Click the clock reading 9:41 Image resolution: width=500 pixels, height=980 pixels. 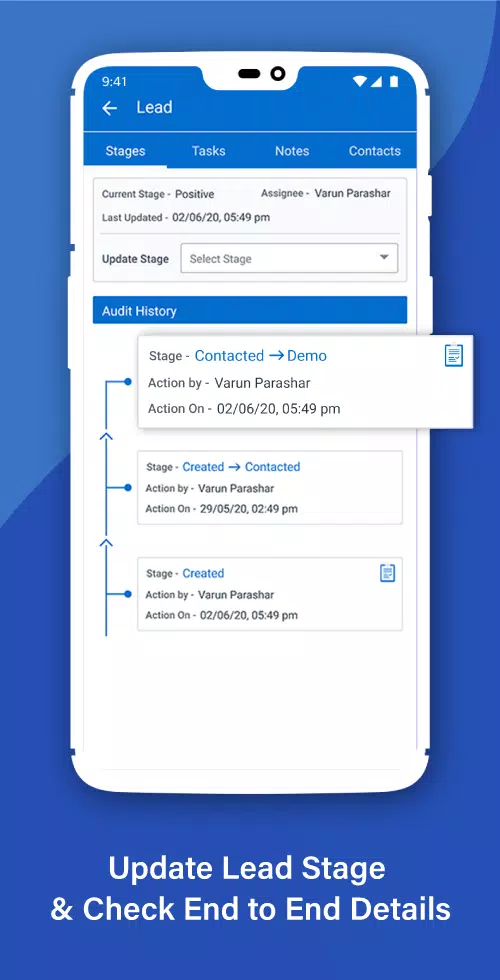click(114, 81)
